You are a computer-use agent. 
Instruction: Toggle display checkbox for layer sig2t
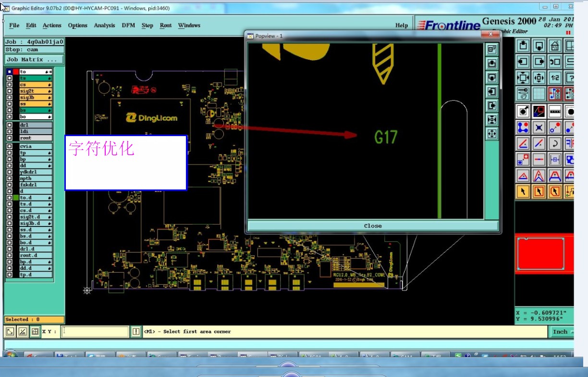click(9, 91)
